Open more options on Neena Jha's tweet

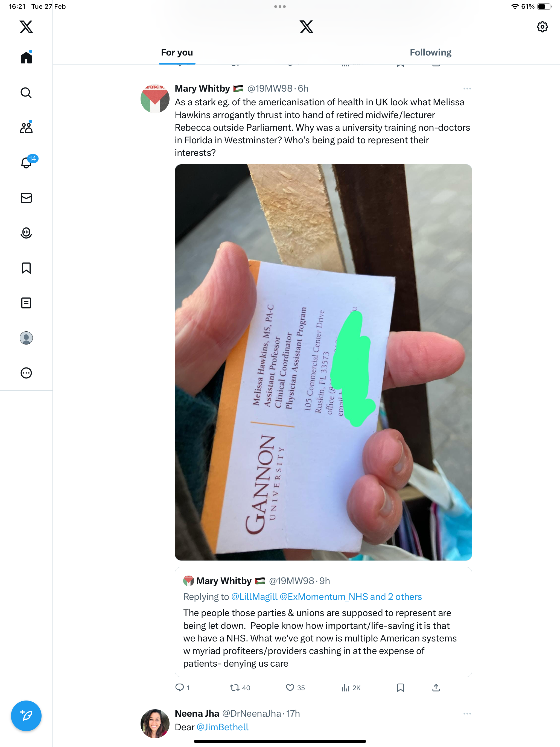[467, 714]
